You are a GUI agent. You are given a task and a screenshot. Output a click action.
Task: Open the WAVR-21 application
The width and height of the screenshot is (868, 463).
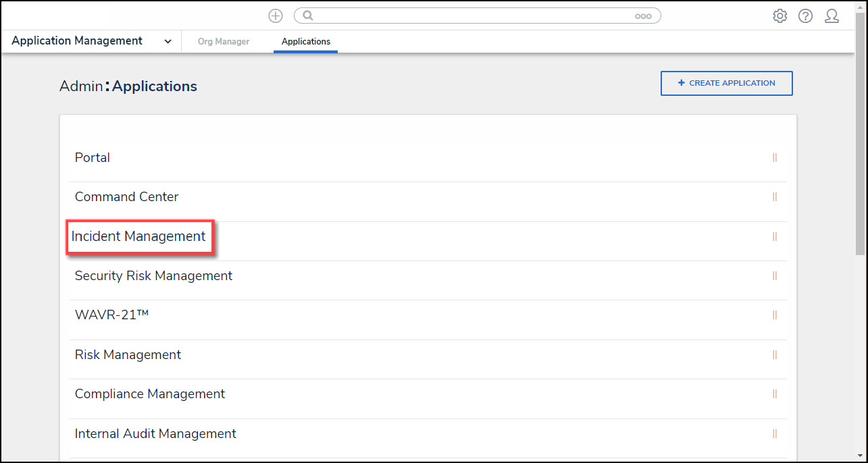coord(111,315)
